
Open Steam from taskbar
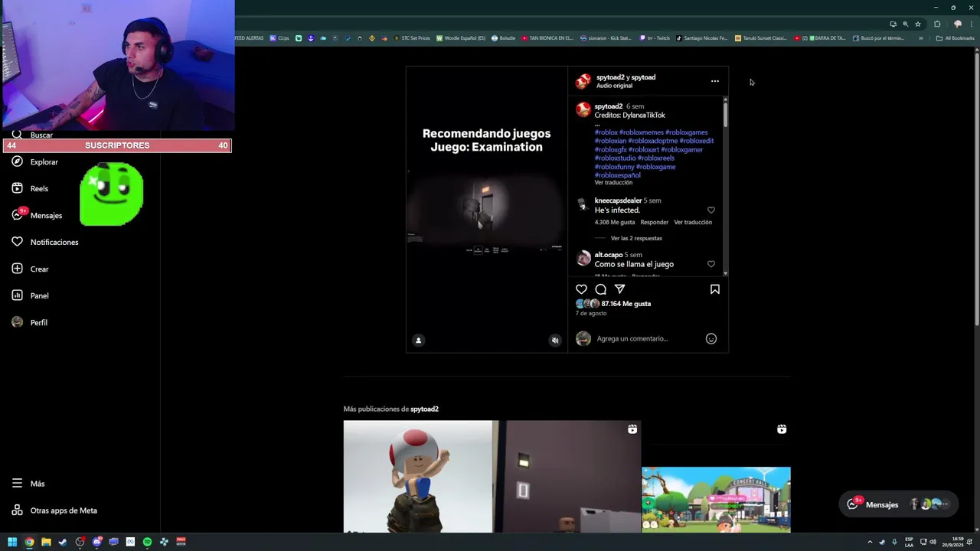(63, 542)
